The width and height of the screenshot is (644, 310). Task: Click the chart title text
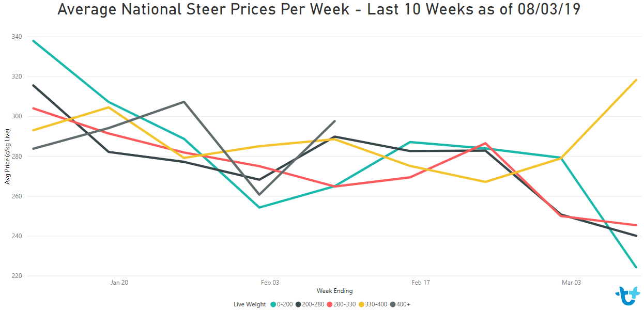(x=319, y=9)
